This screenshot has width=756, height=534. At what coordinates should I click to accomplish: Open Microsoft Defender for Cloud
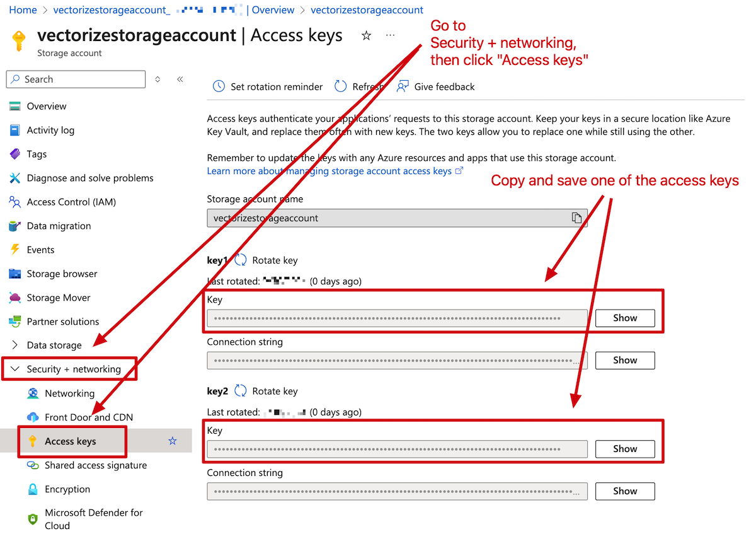pos(94,519)
